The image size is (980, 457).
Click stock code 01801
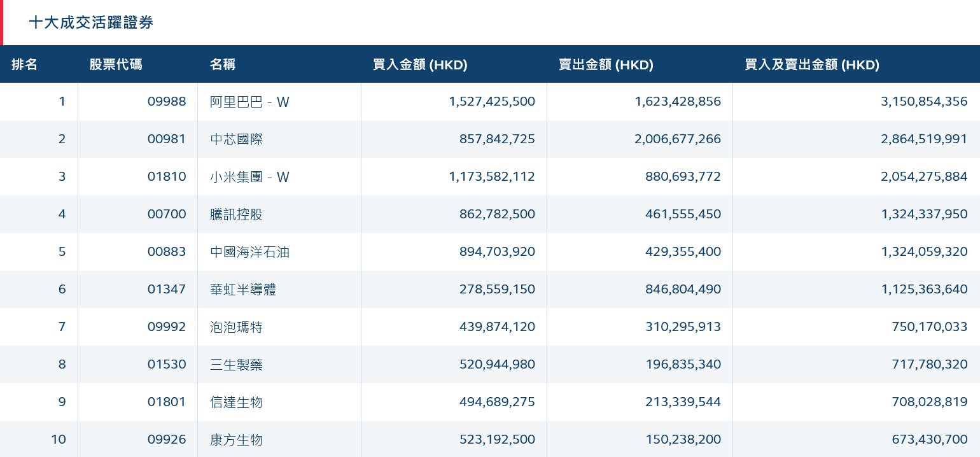click(x=167, y=402)
